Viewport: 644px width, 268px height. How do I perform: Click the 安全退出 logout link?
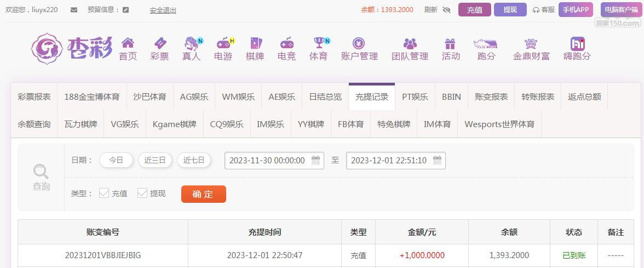163,10
